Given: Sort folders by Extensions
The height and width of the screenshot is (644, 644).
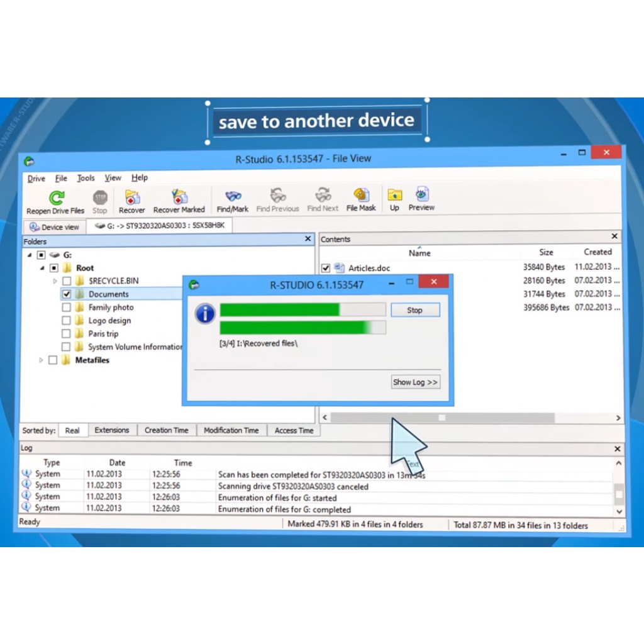Looking at the screenshot, I should (112, 430).
